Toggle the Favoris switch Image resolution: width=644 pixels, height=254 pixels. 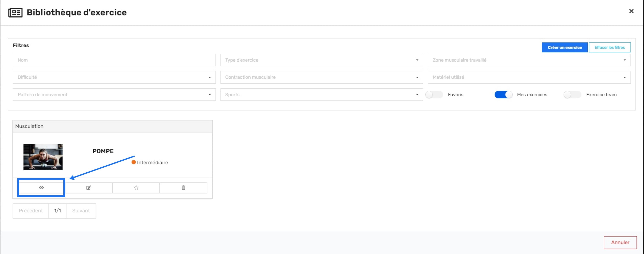tap(434, 95)
